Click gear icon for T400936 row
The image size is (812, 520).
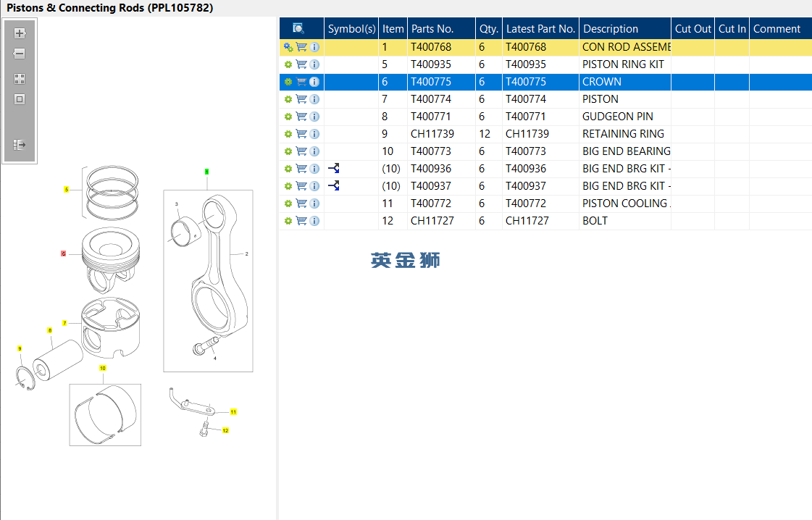[288, 168]
